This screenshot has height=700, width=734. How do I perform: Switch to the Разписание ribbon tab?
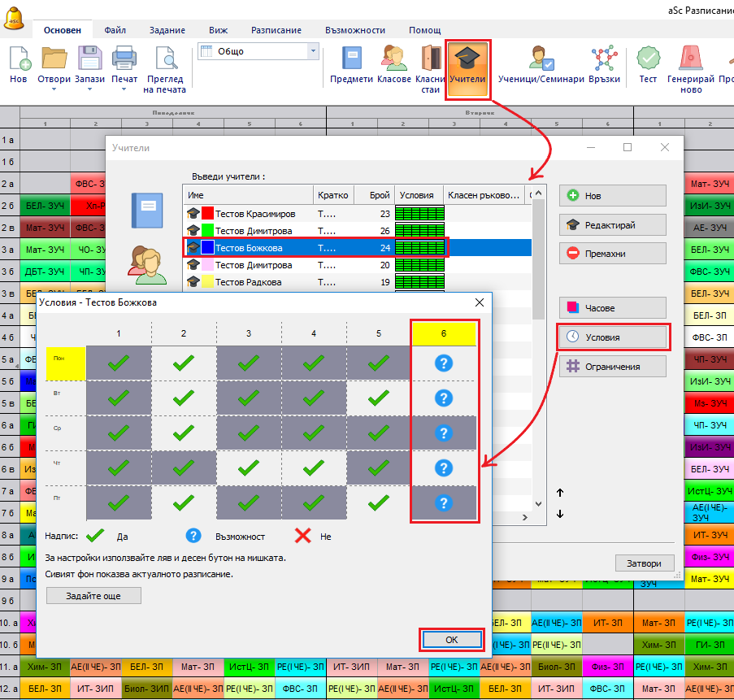[276, 30]
